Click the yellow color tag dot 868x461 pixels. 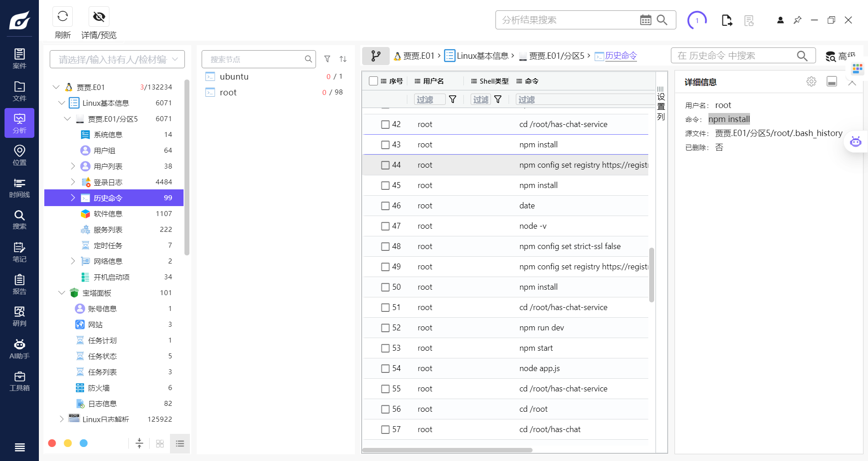click(68, 443)
